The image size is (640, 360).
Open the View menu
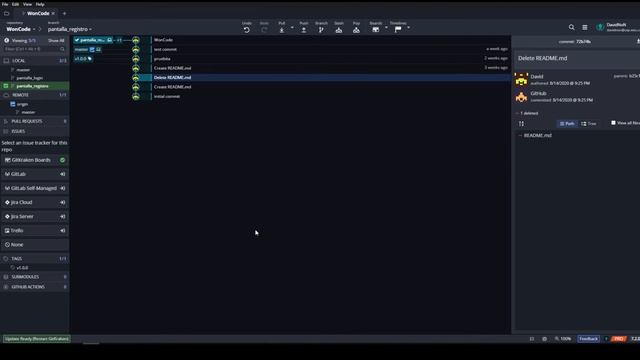[x=27, y=4]
